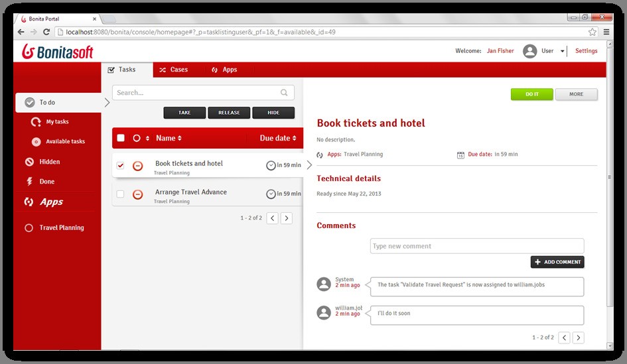Switch to the Cases tab
627x364 pixels.
173,70
